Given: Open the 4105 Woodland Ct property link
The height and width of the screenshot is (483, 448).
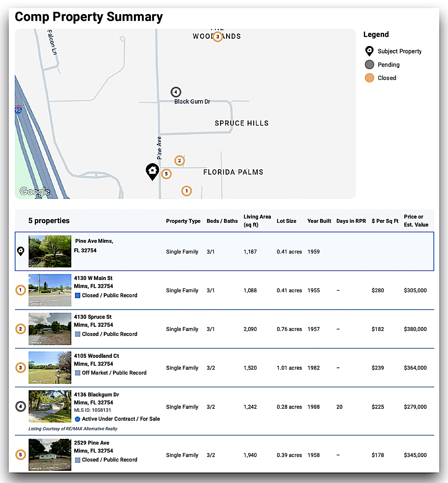Looking at the screenshot, I should [96, 356].
